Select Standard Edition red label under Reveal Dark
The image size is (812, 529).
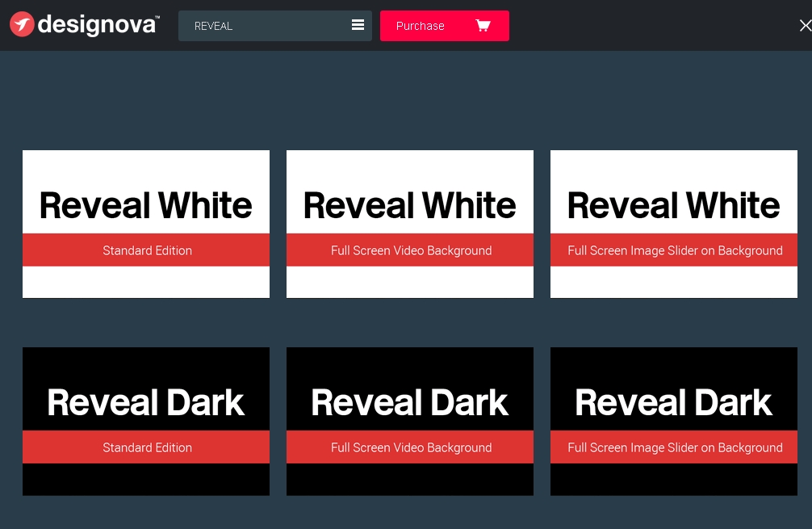(x=147, y=447)
